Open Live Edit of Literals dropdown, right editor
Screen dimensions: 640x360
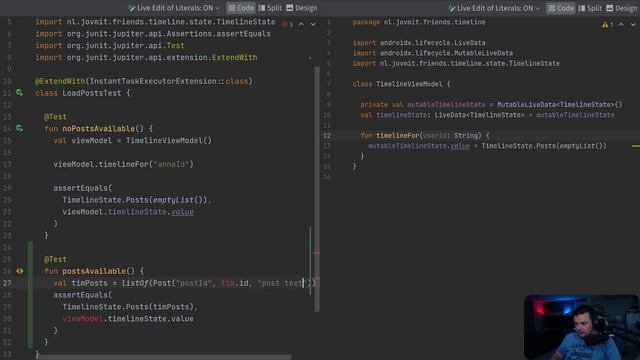(x=494, y=8)
